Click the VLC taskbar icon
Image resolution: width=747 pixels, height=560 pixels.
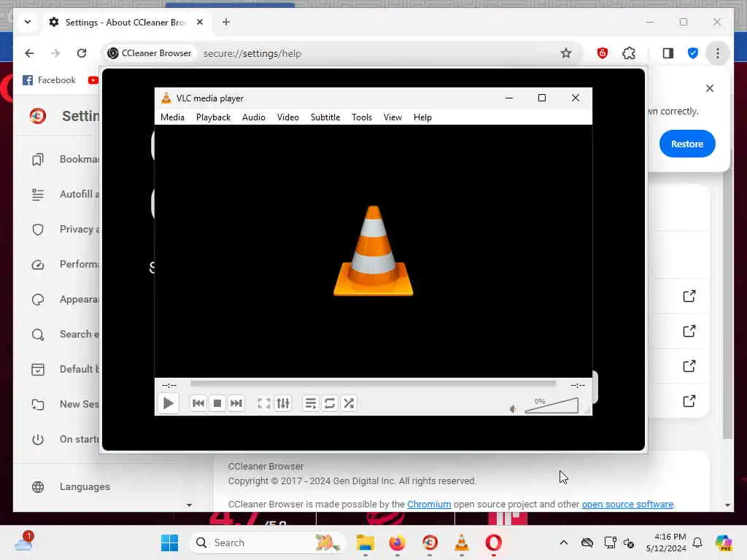pyautogui.click(x=461, y=542)
